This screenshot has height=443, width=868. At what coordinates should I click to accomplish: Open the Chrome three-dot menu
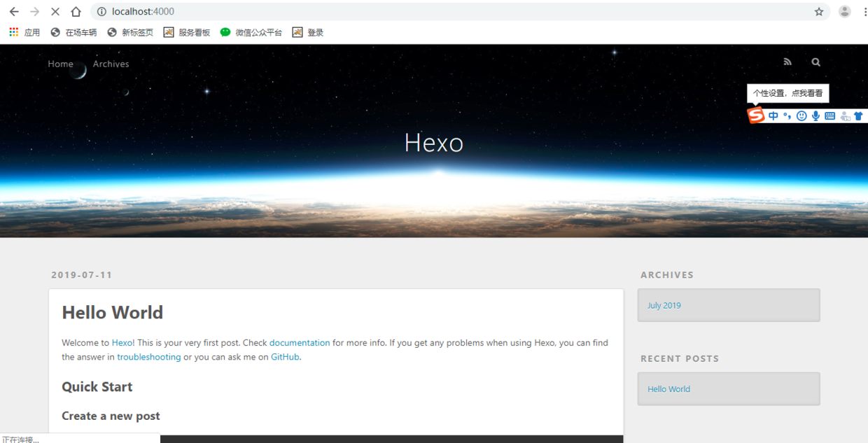(864, 12)
